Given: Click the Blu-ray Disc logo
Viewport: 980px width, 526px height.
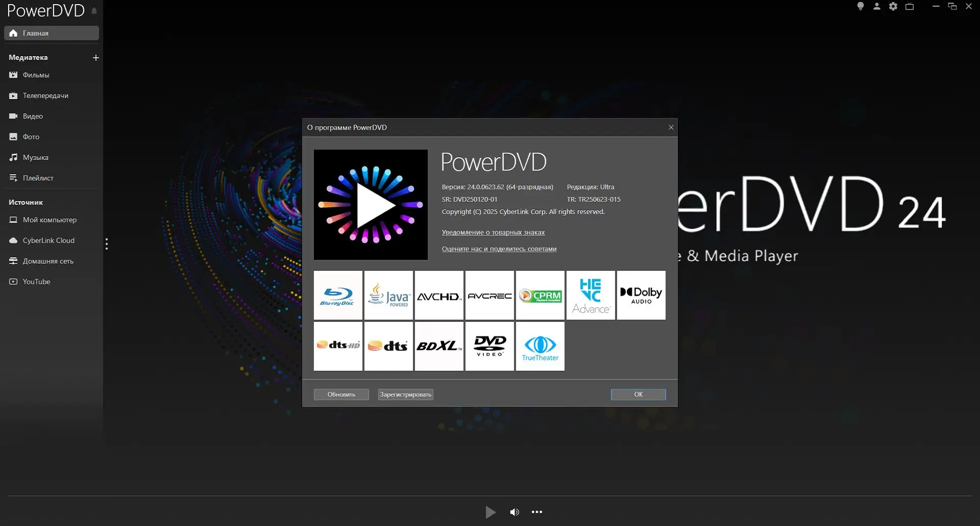Looking at the screenshot, I should (x=338, y=295).
